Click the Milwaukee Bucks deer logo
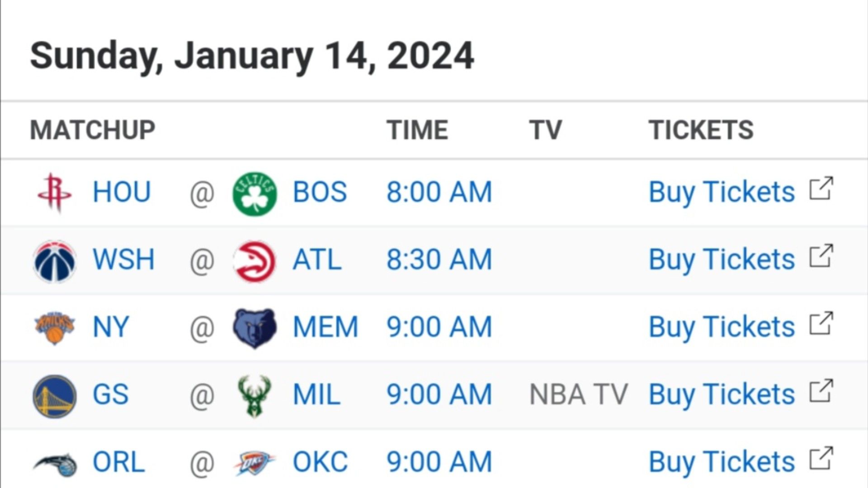The image size is (868, 488). [x=255, y=396]
